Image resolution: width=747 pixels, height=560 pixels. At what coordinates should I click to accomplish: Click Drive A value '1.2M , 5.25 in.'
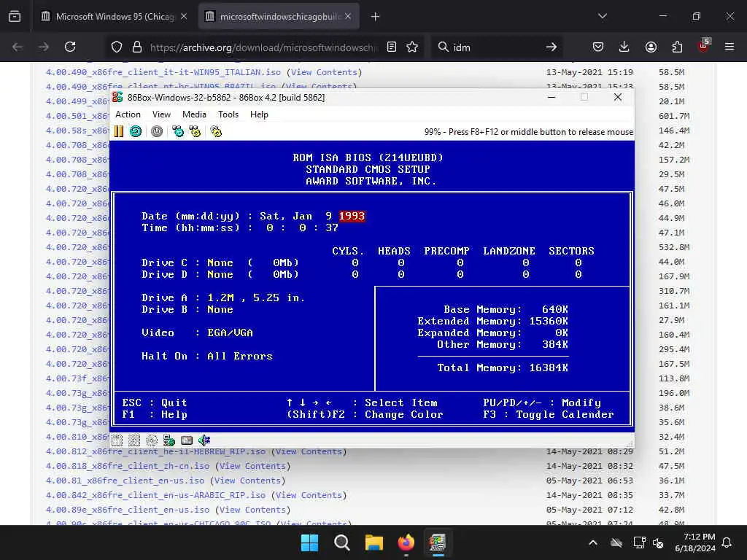pyautogui.click(x=256, y=298)
